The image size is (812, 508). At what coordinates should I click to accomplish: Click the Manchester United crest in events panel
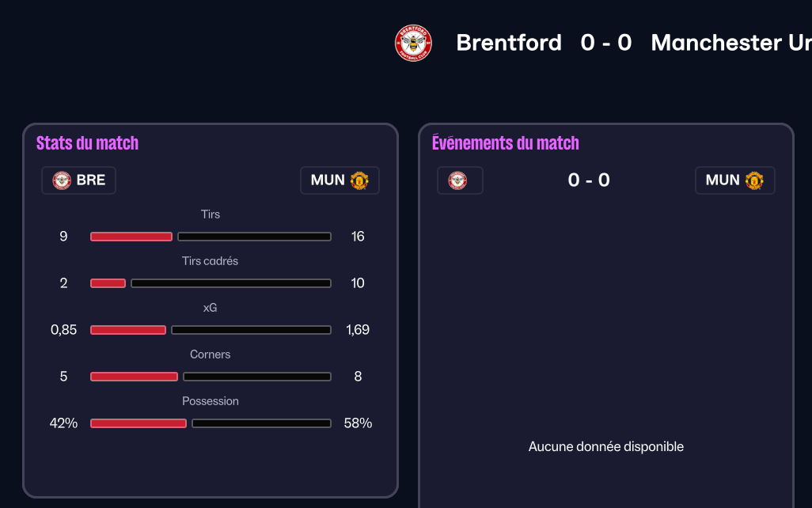[x=754, y=180]
